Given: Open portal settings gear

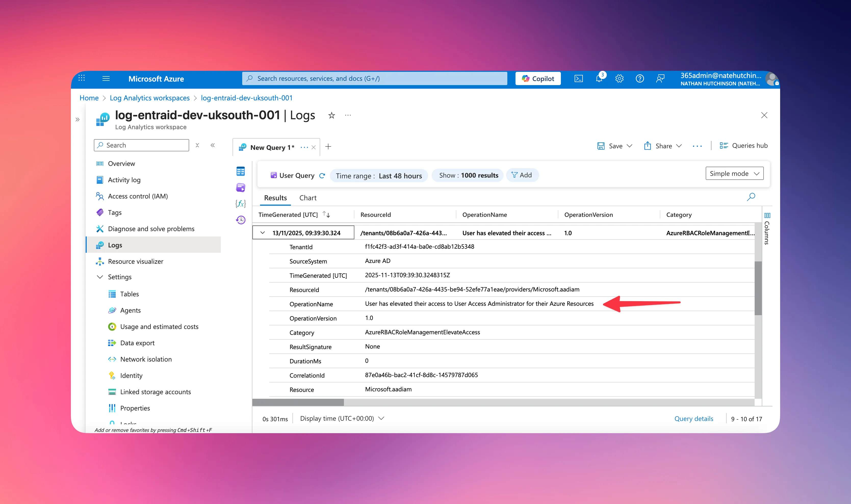Looking at the screenshot, I should click(x=619, y=78).
